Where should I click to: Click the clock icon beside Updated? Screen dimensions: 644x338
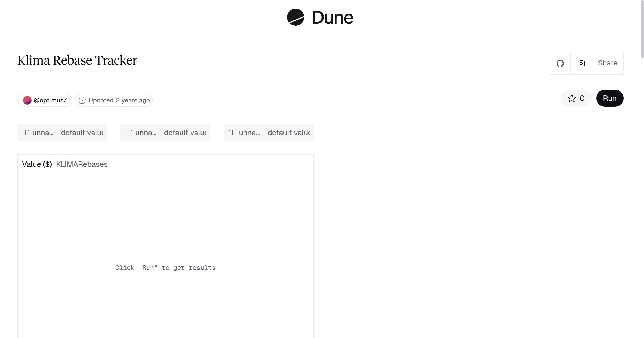click(82, 100)
